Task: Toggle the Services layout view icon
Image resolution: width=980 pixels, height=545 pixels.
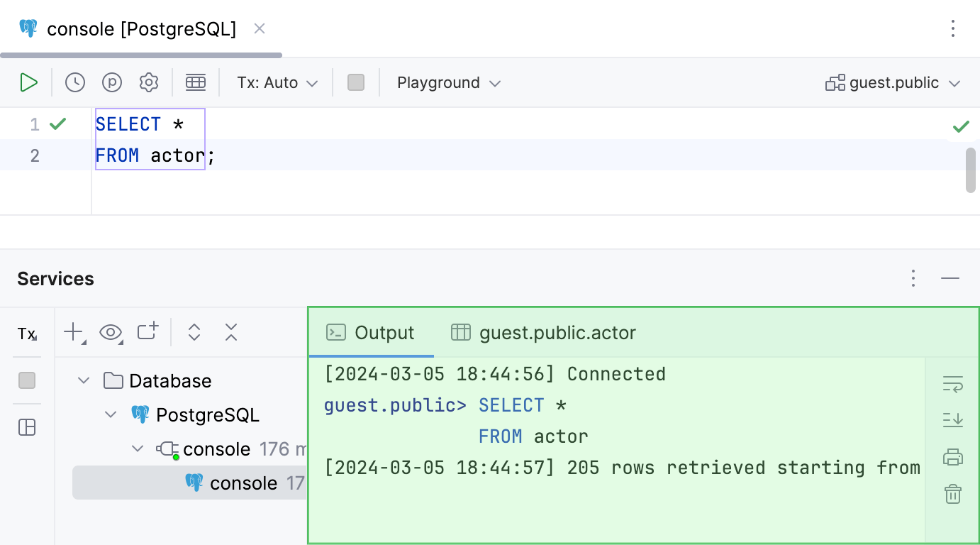Action: point(27,427)
